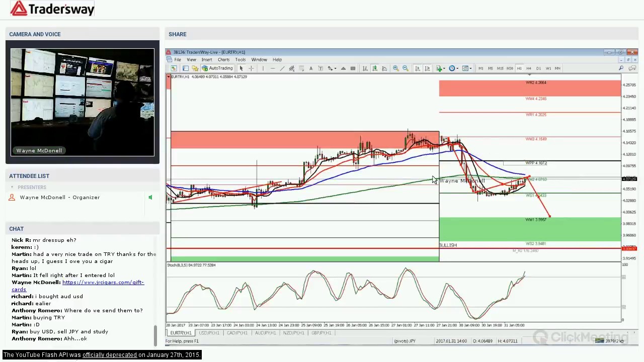Screen dimensions: 644x362
Task: Choose the vertical line drawing tool
Action: [263, 68]
